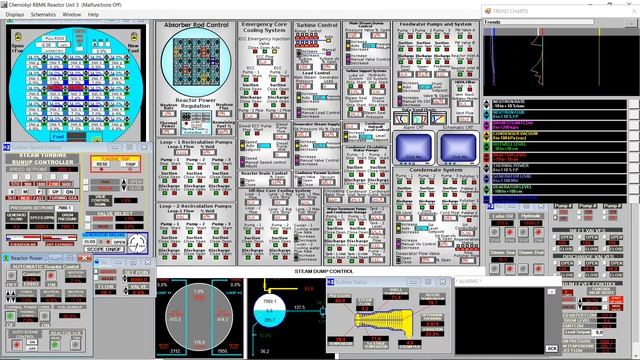Toggle Condenser Vacuum trend arrow icon
Screen dimensions: 640x360
pos(487,136)
